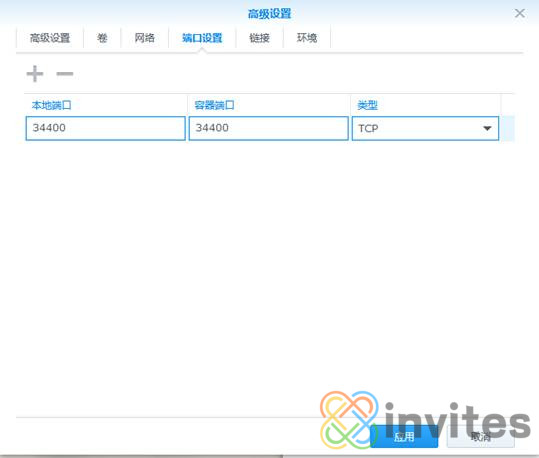This screenshot has height=458, width=539.
Task: Go to the 链接 tab
Action: (260, 37)
